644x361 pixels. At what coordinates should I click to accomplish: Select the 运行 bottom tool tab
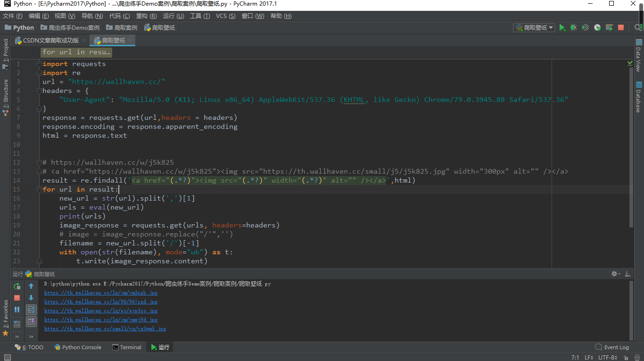click(160, 347)
